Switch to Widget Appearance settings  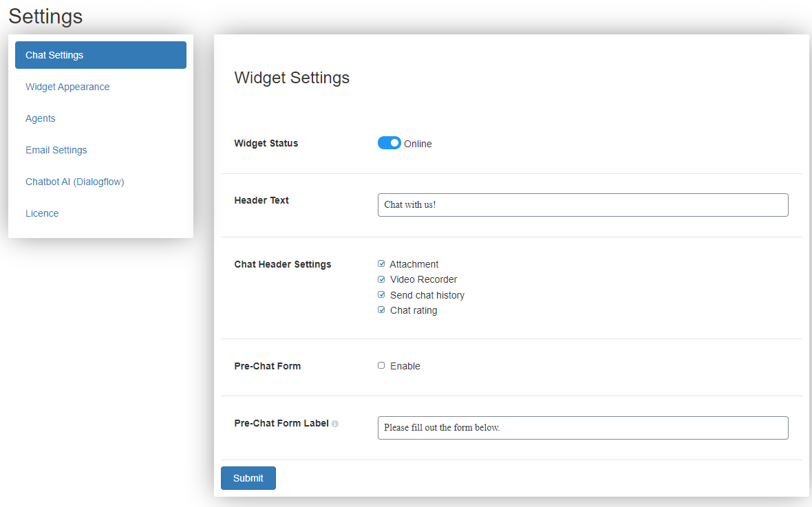click(x=67, y=87)
